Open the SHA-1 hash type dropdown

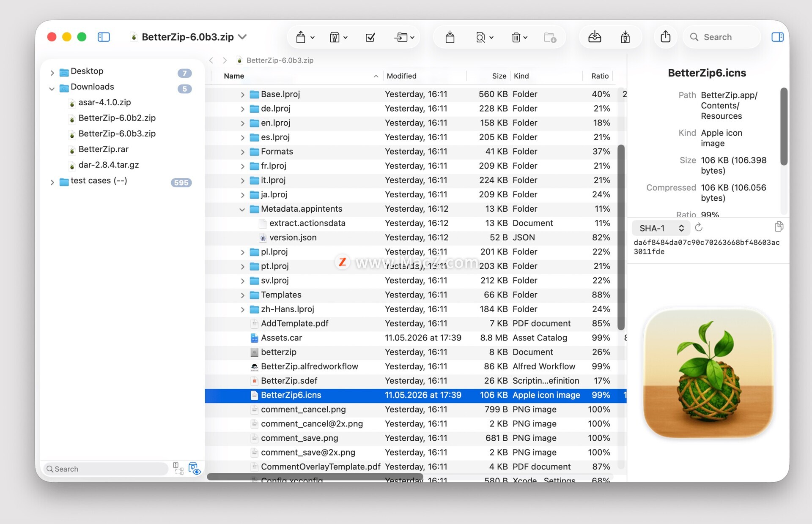[661, 228]
